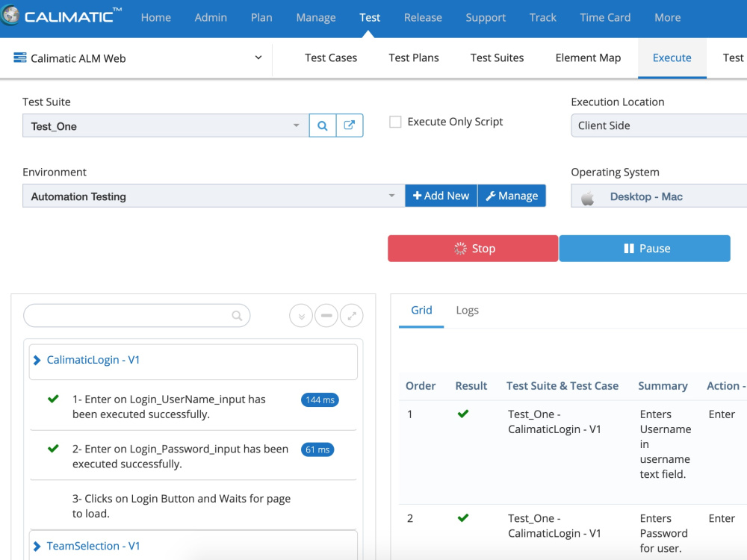Sort grid by the Result column header
Viewport: 747px width, 560px height.
pos(471,386)
